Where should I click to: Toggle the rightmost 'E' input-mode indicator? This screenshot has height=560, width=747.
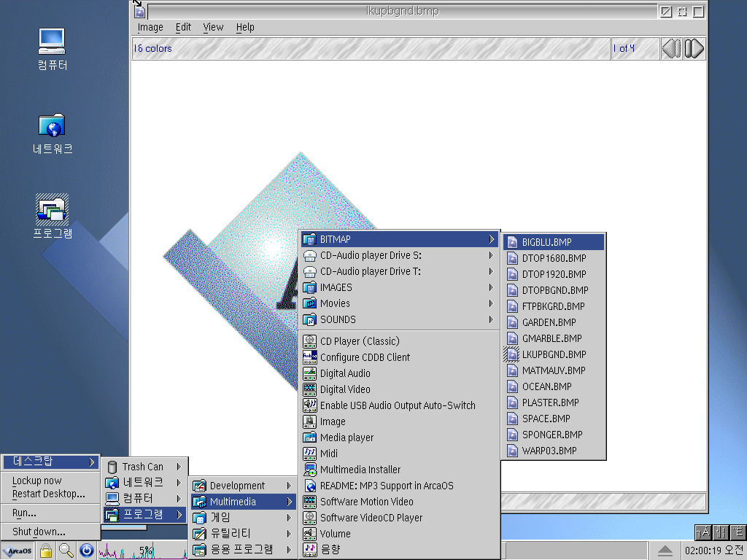tap(738, 532)
